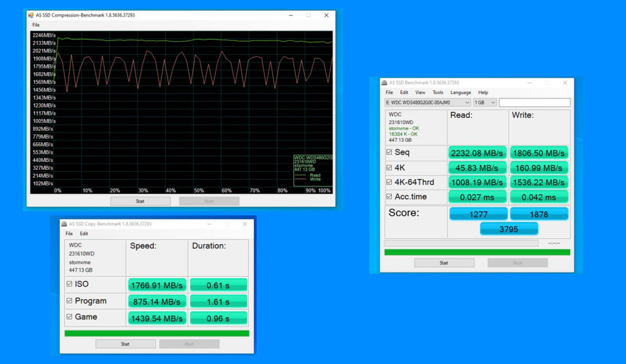Screen dimensions: 626x364
Task: Click the empty text field beside 1 GB
Action: 534,103
